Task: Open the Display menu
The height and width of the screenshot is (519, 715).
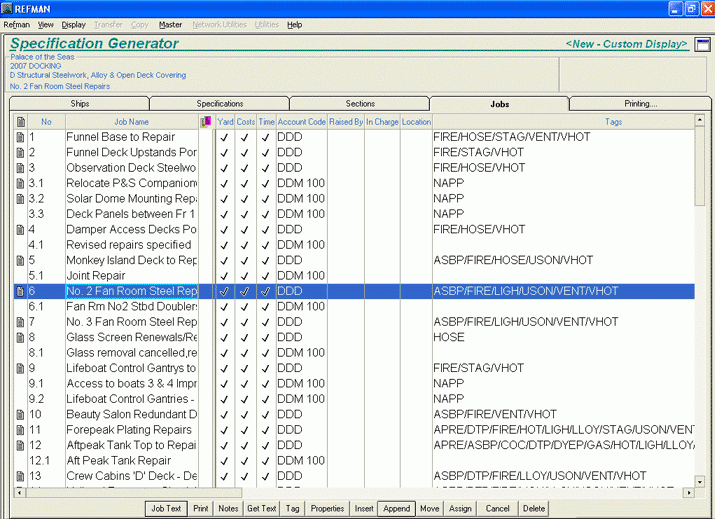Action: pyautogui.click(x=73, y=24)
